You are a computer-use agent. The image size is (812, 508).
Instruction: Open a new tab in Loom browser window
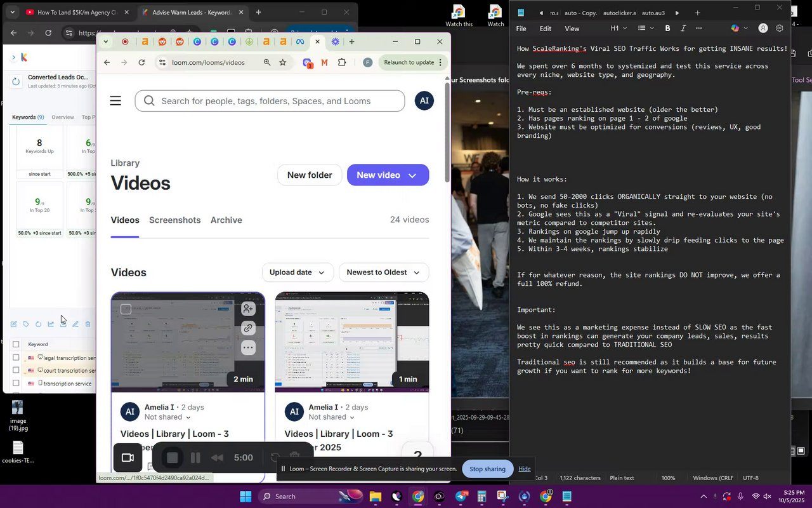tap(351, 42)
